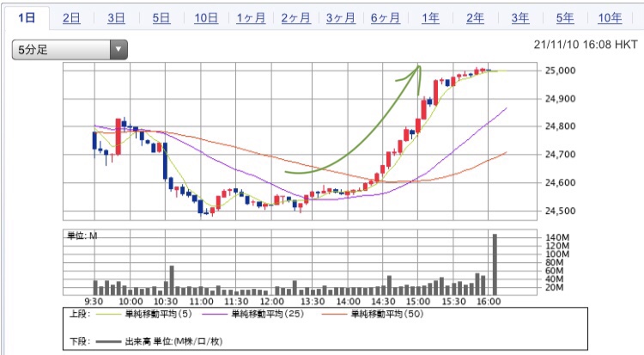
Task: Click the 出来高 volume legend label
Action: [173, 341]
